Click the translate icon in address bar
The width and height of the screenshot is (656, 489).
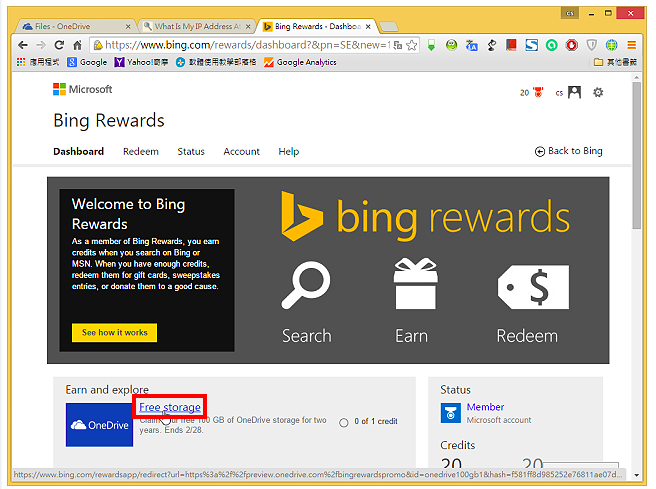point(398,45)
